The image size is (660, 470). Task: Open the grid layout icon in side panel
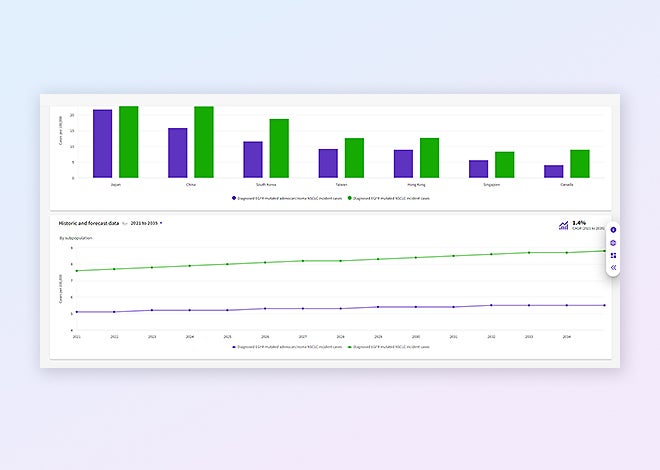pyautogui.click(x=613, y=255)
